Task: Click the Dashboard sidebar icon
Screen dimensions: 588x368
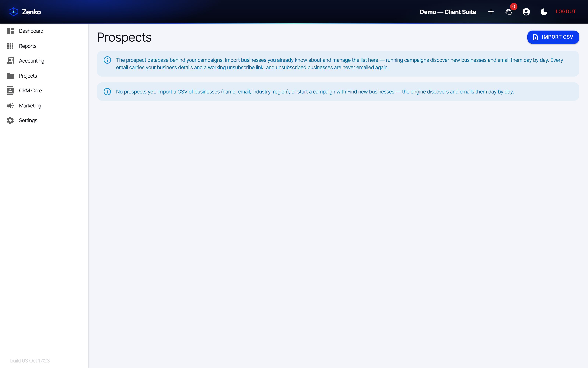Action: [10, 31]
